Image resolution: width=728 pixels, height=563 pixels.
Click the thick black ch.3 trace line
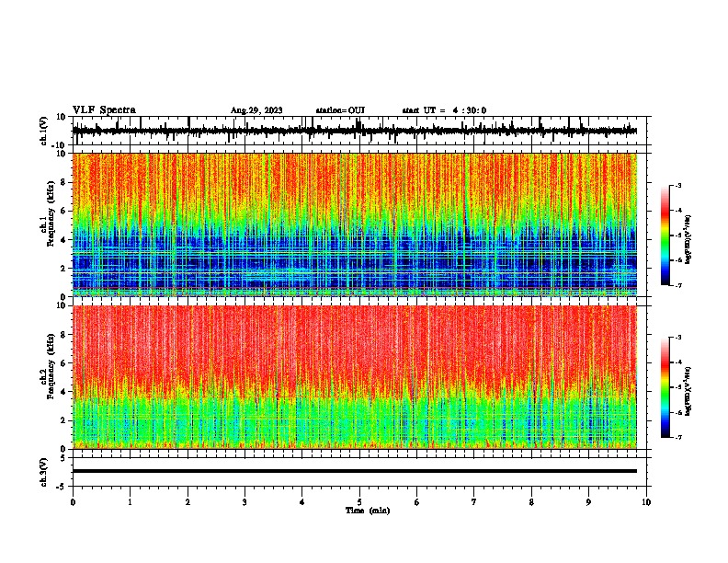[355, 471]
